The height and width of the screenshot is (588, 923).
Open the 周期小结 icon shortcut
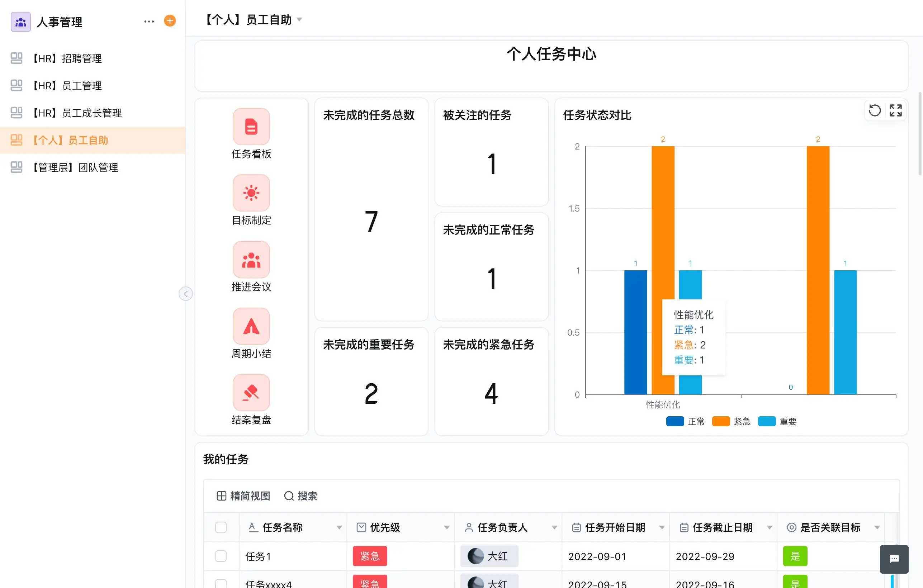251,326
